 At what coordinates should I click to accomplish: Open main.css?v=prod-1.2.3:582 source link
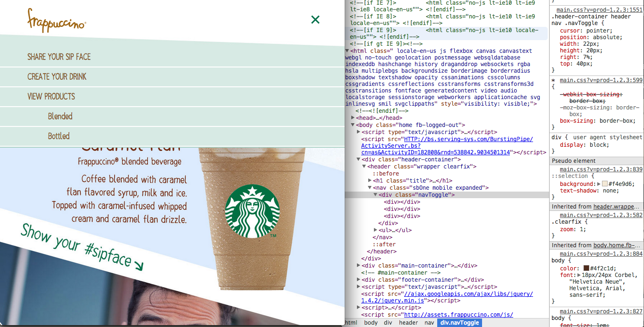coord(602,215)
